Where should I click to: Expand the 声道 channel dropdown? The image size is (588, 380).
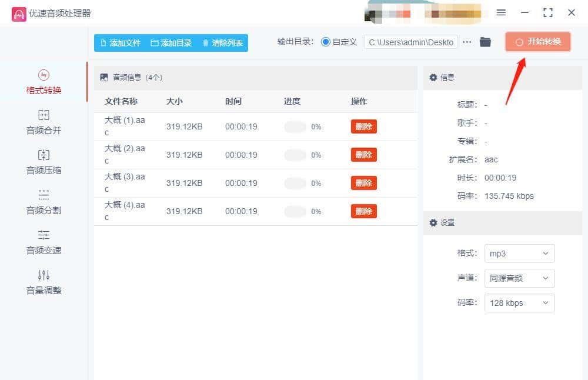(519, 278)
